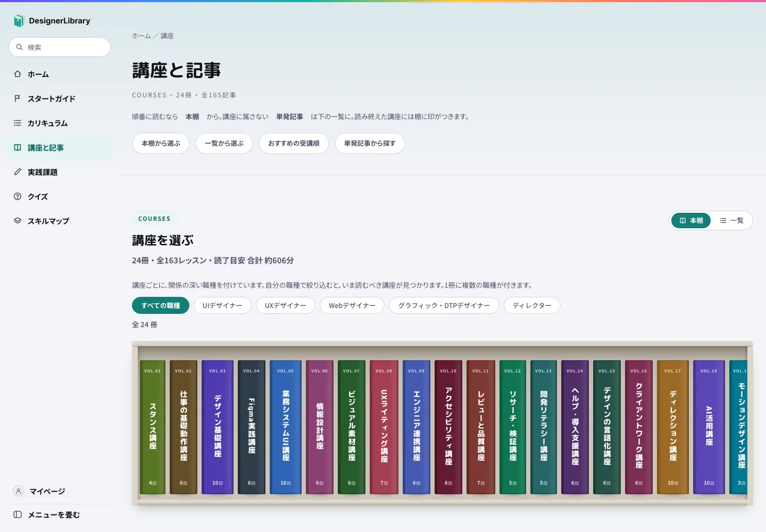Viewport: 766px width, 532px height.
Task: Open the VOL.17 ディレクション講座 book
Action: [673, 427]
